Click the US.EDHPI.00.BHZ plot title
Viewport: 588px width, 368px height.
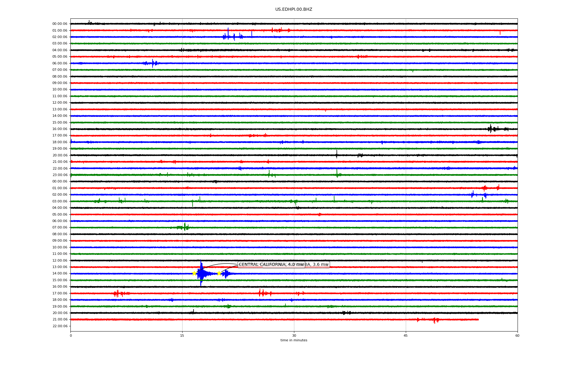click(293, 10)
